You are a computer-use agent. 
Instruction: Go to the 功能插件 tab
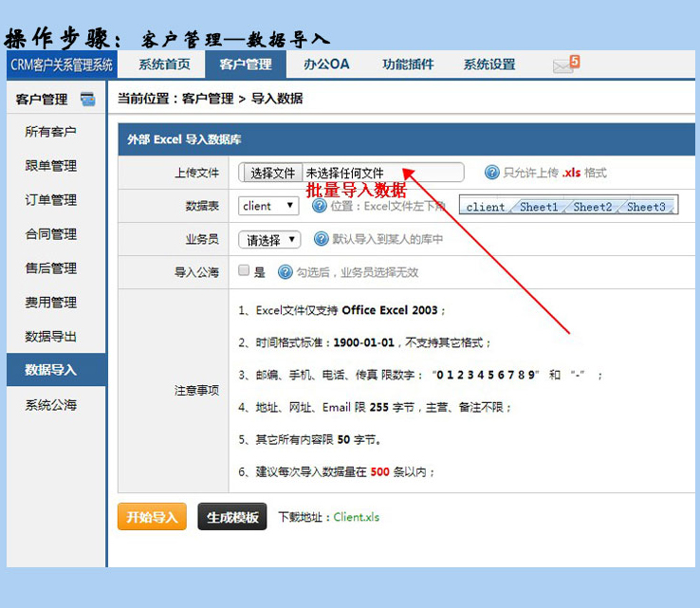[x=408, y=64]
